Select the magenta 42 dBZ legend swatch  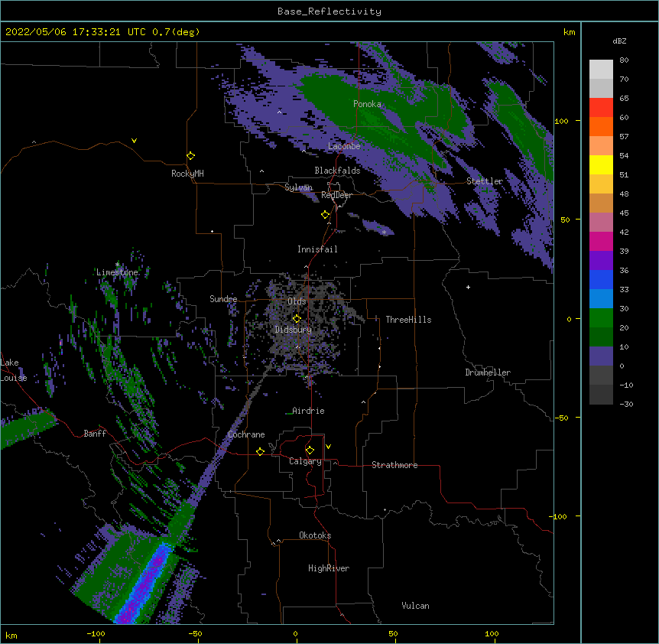coord(601,241)
